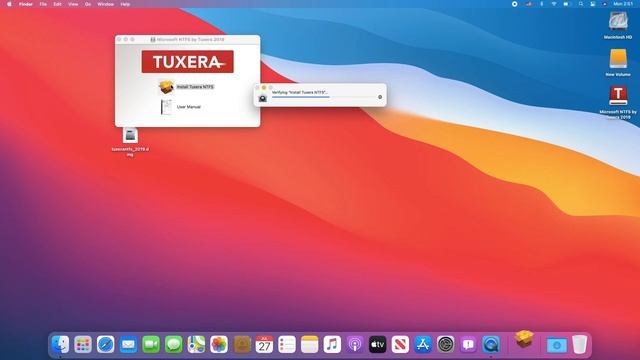Open Contacts from the Dock
The height and width of the screenshot is (360, 640).
coord(242,344)
